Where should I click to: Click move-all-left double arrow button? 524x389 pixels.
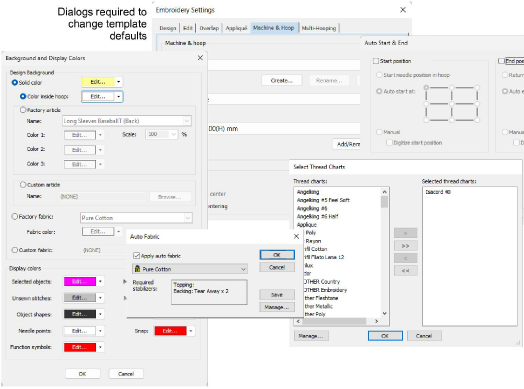coord(405,270)
